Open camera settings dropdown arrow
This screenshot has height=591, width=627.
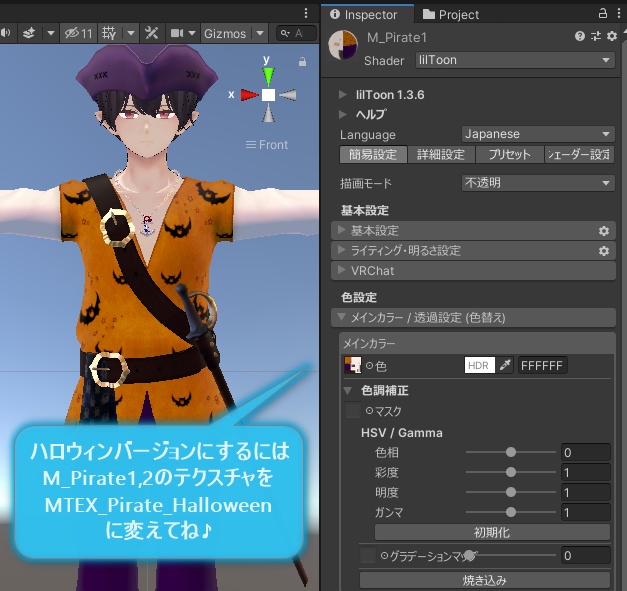tap(192, 33)
